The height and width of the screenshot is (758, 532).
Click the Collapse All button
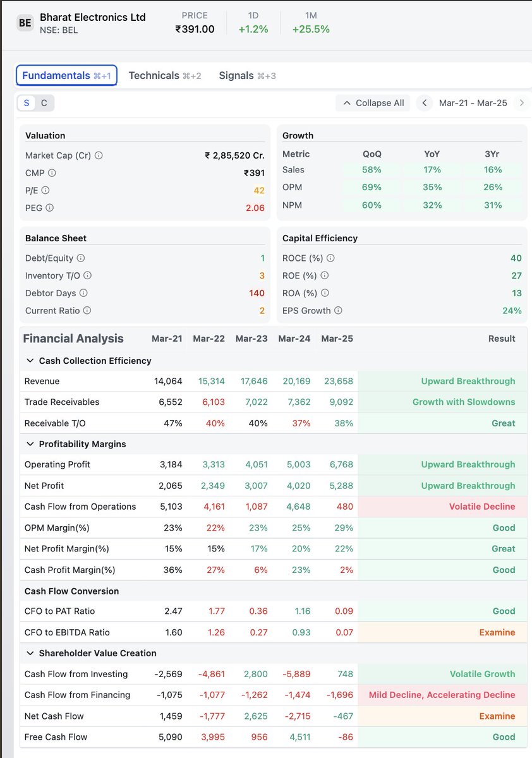373,103
